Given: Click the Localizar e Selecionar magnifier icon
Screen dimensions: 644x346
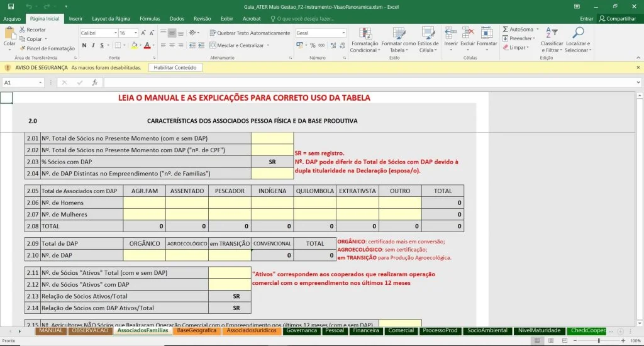Looking at the screenshot, I should pyautogui.click(x=577, y=33).
